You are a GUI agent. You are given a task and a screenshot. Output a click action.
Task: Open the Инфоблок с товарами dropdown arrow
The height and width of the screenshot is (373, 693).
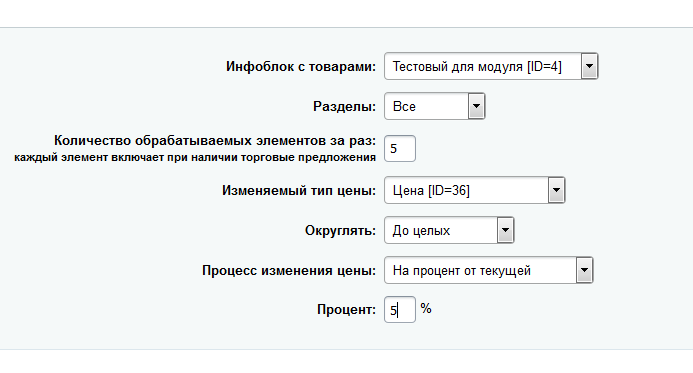click(589, 66)
